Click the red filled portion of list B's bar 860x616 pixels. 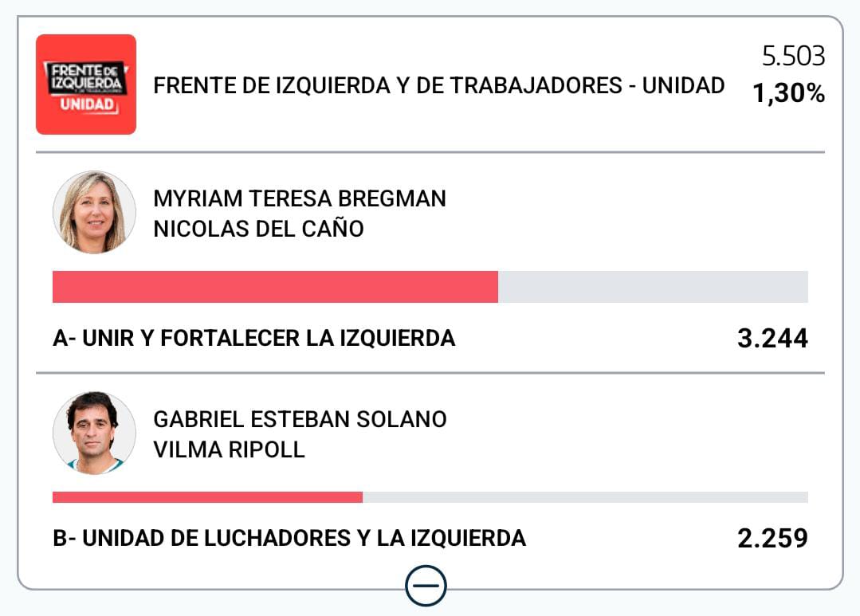click(x=207, y=497)
